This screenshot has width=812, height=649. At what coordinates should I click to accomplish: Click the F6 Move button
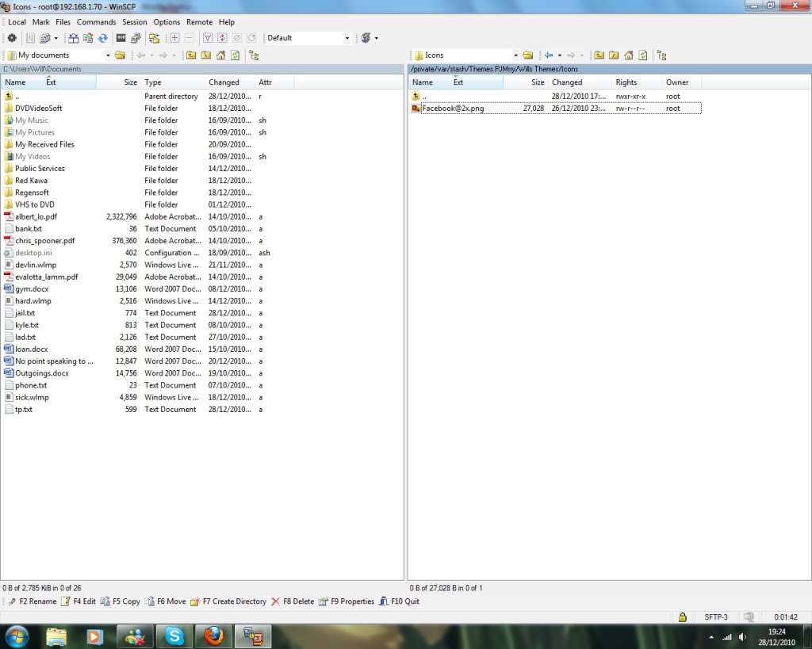click(165, 601)
